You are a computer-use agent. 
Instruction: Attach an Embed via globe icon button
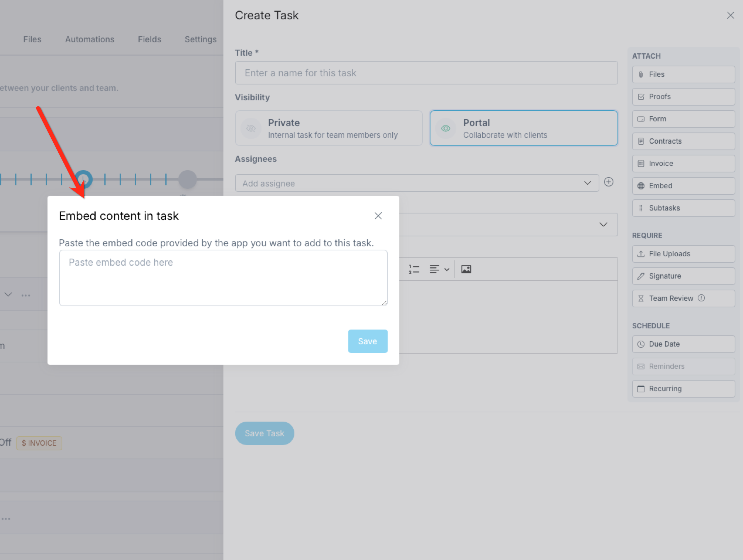click(x=683, y=186)
